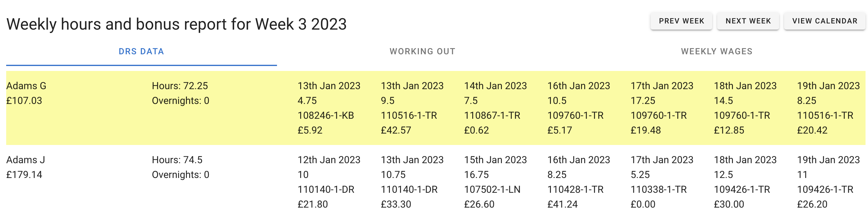The width and height of the screenshot is (868, 219).
Task: Click the 14th Jan 2023 date
Action: [x=495, y=86]
